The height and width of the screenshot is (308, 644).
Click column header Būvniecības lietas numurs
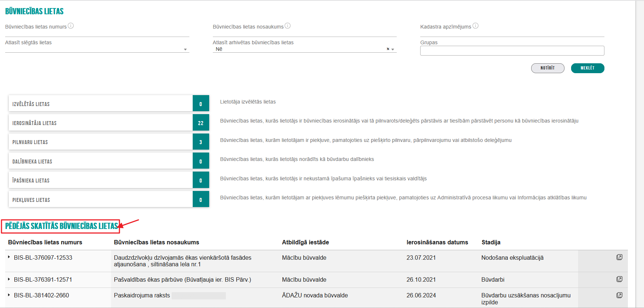pyautogui.click(x=45, y=242)
